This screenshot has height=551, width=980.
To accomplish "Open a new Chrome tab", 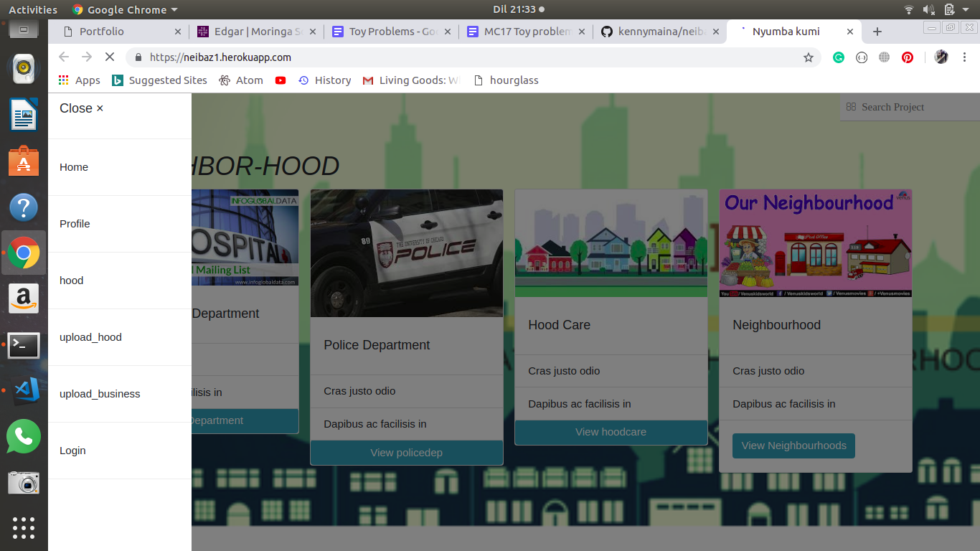I will coord(877,32).
